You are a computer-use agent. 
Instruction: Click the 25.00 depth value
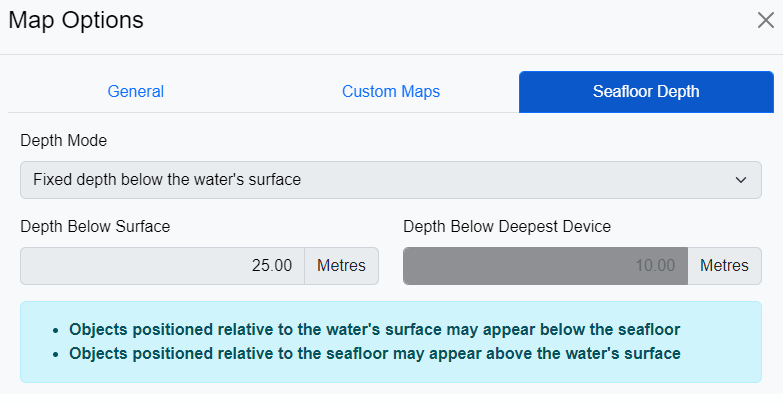[272, 266]
